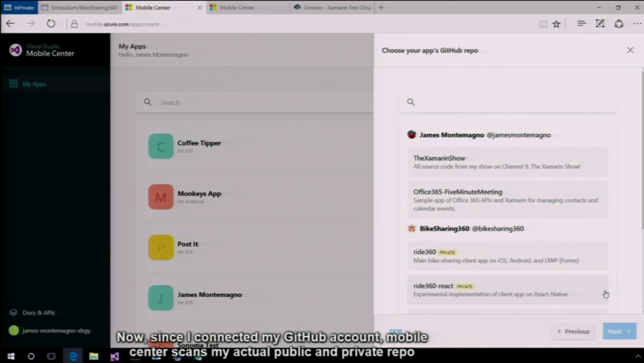Open File Explorer from the taskbar
Viewport: 644px width, 363px height.
point(94,356)
